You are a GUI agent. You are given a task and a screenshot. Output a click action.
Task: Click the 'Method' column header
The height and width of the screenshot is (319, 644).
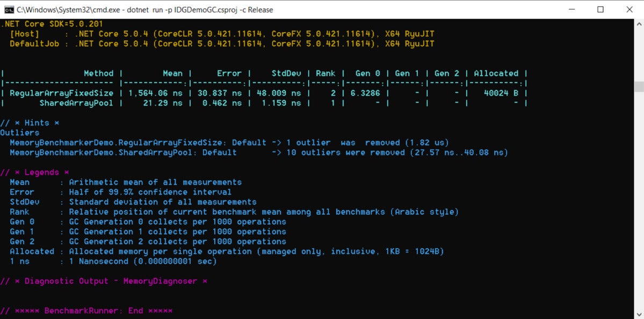pos(99,74)
